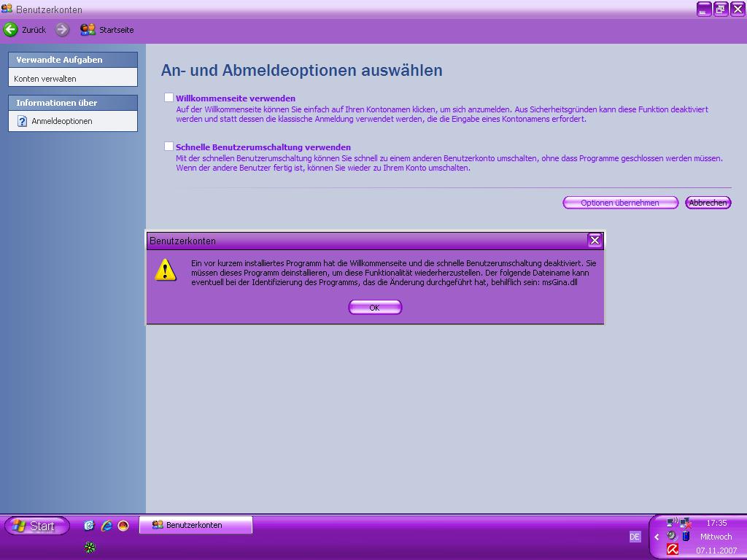Screen dimensions: 747x560
Task: Click the Benutzerkonten window title icon
Action: (x=7, y=8)
